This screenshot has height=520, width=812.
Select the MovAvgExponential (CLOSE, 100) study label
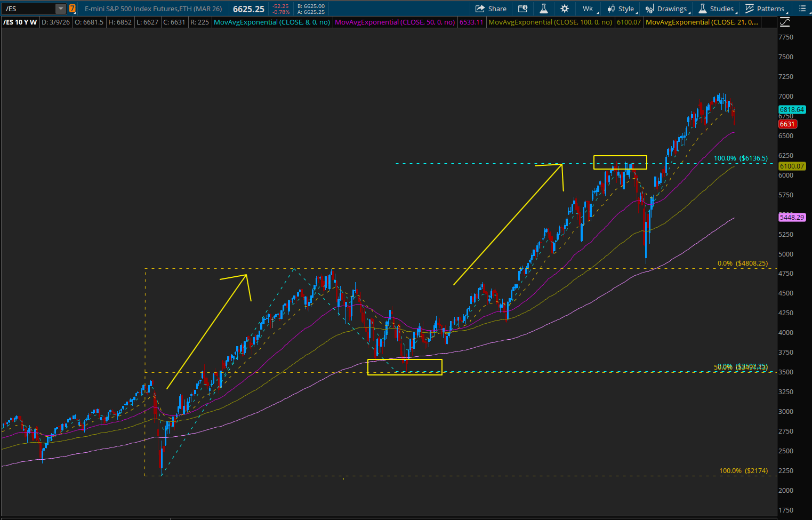pos(550,22)
